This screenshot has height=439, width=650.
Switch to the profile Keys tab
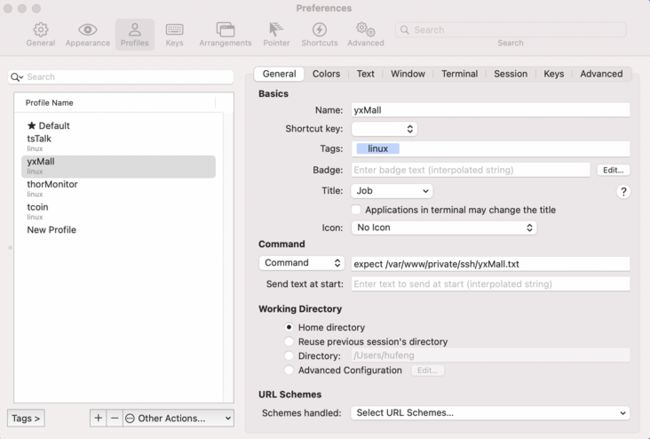[x=554, y=74]
